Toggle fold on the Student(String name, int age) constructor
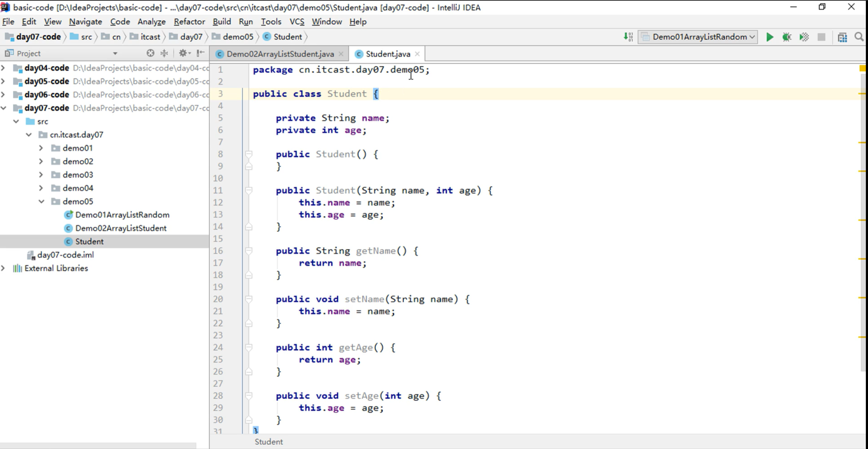The width and height of the screenshot is (868, 449). (x=248, y=190)
